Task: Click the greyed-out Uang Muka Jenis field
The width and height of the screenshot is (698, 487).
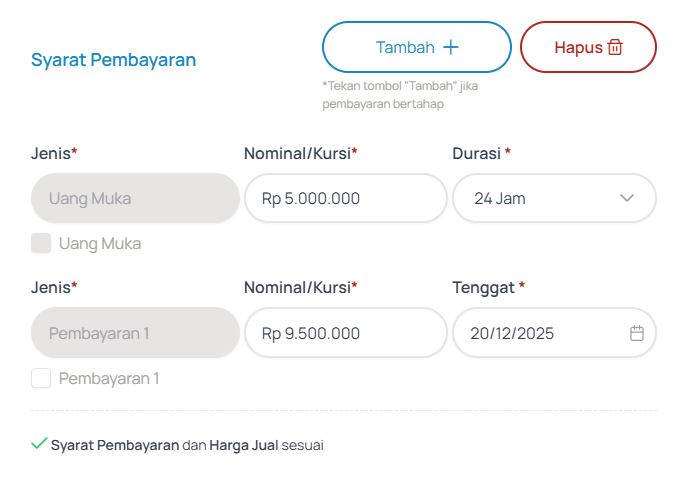Action: (x=135, y=198)
